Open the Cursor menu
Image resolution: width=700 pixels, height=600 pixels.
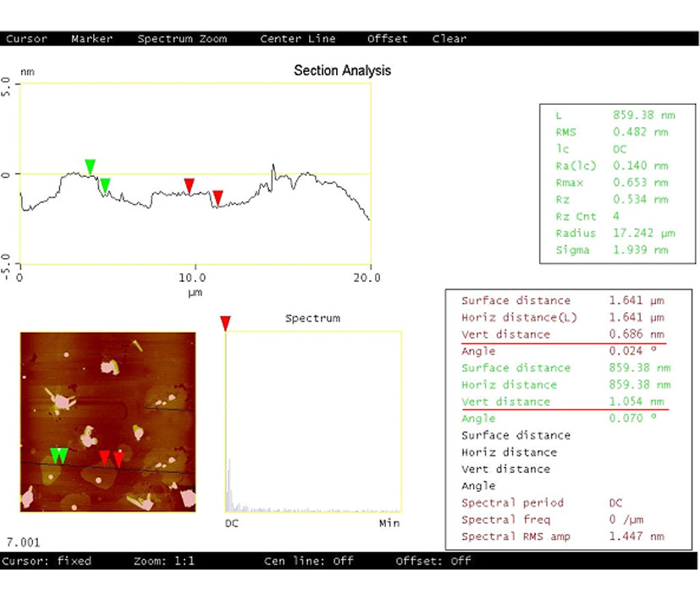coord(27,39)
